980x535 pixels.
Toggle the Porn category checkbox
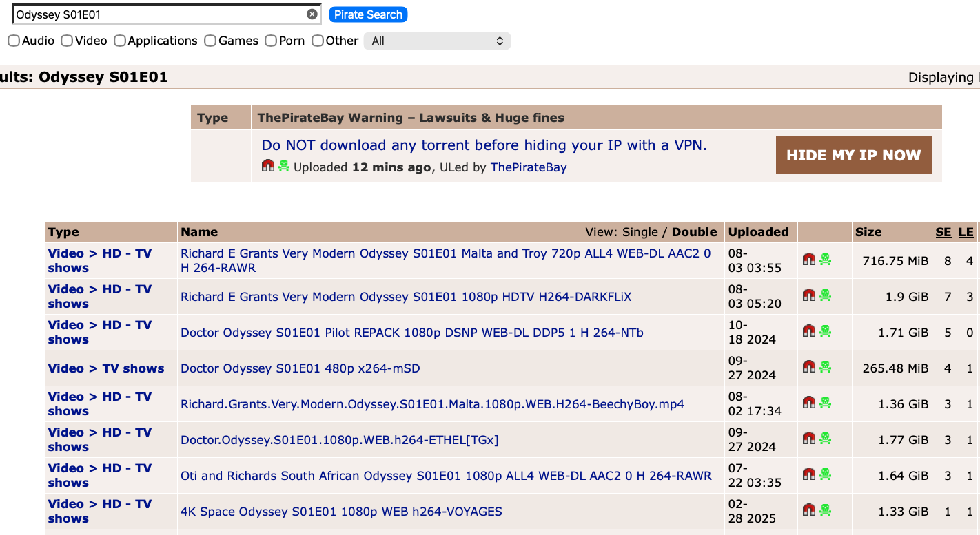pyautogui.click(x=271, y=41)
